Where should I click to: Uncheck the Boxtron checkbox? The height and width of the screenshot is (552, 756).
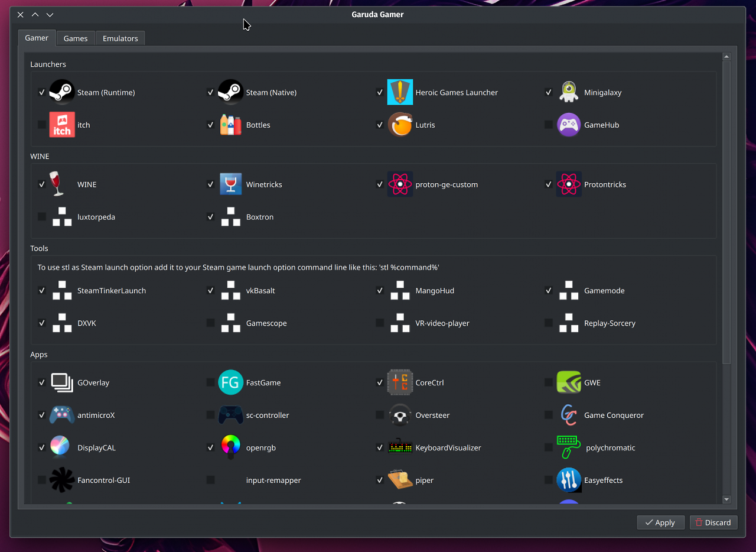(211, 217)
